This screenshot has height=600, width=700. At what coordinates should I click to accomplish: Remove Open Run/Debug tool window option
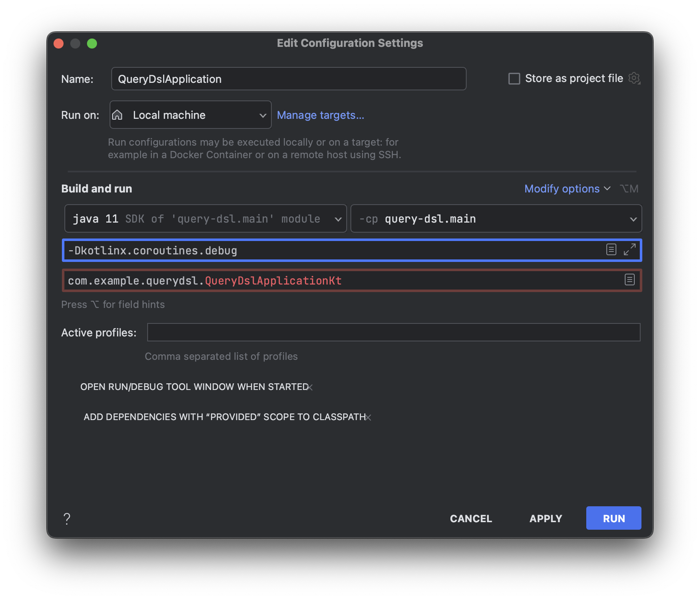[310, 387]
